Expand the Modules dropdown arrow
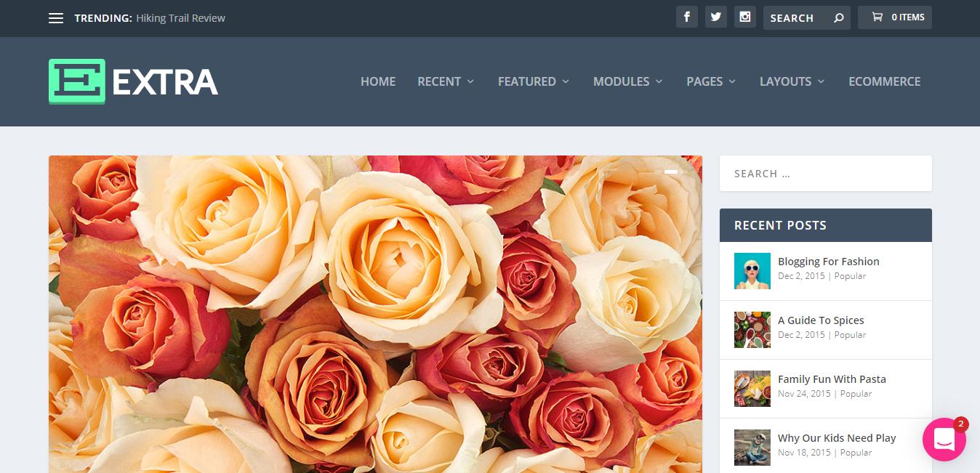This screenshot has width=980, height=473. pyautogui.click(x=659, y=81)
